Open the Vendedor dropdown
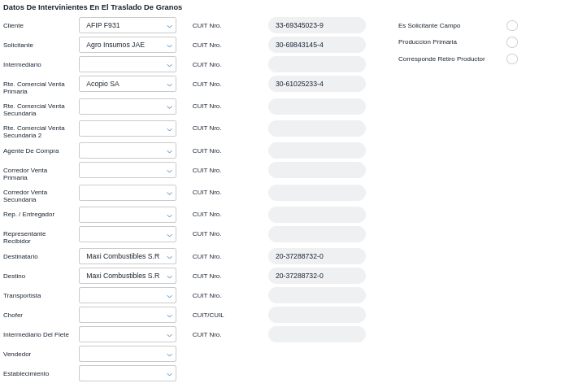The width and height of the screenshot is (565, 392). click(x=128, y=354)
